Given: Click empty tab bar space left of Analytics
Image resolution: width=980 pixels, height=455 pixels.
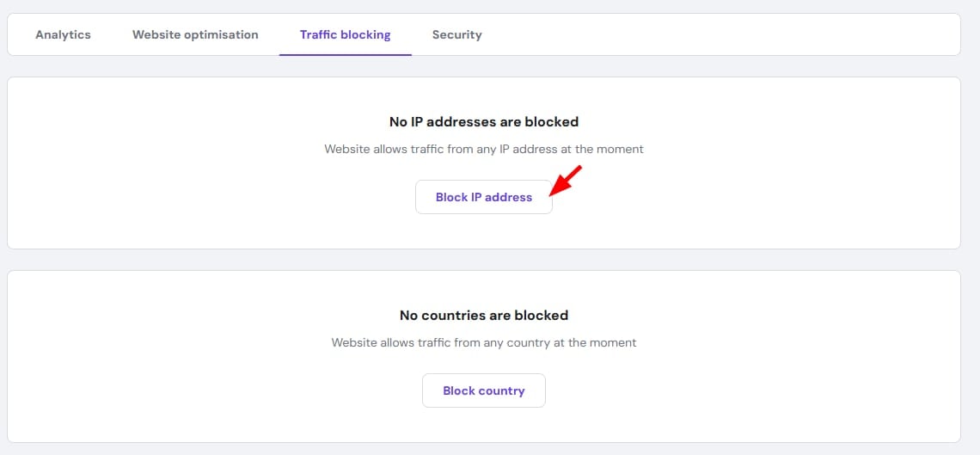Looking at the screenshot, I should (19, 35).
